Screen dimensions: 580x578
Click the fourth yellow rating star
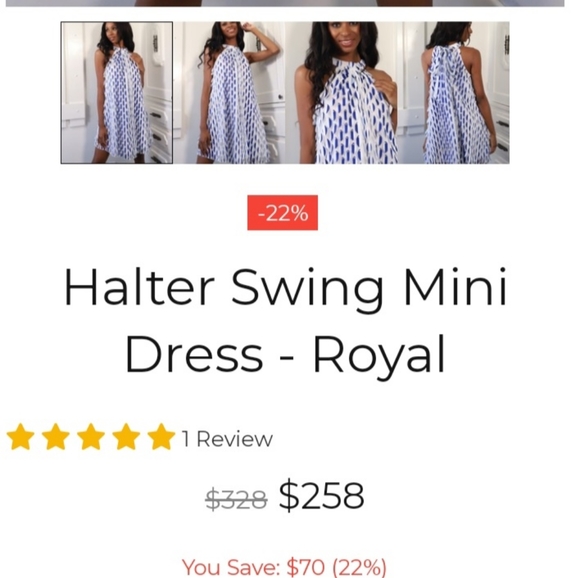pos(126,436)
